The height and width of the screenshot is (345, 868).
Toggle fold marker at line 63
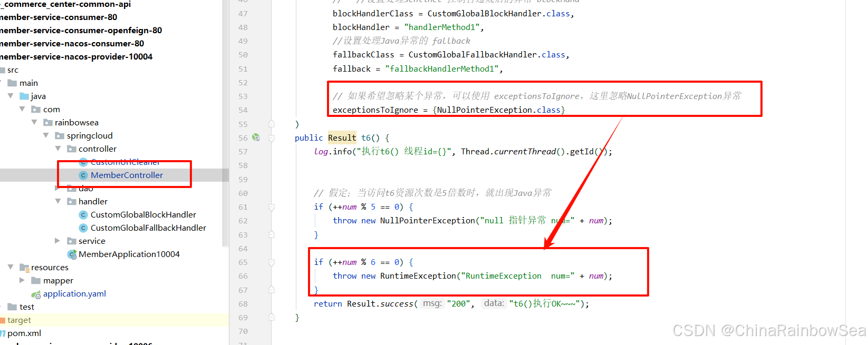coord(272,234)
